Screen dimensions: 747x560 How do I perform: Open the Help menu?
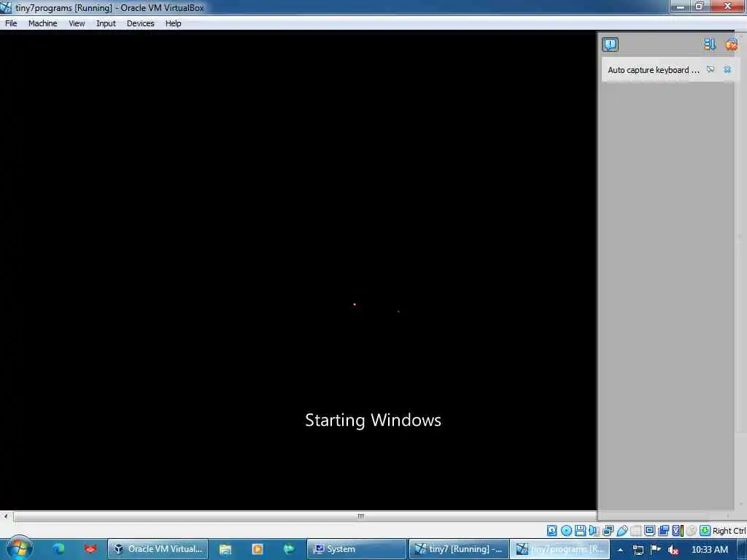point(173,23)
